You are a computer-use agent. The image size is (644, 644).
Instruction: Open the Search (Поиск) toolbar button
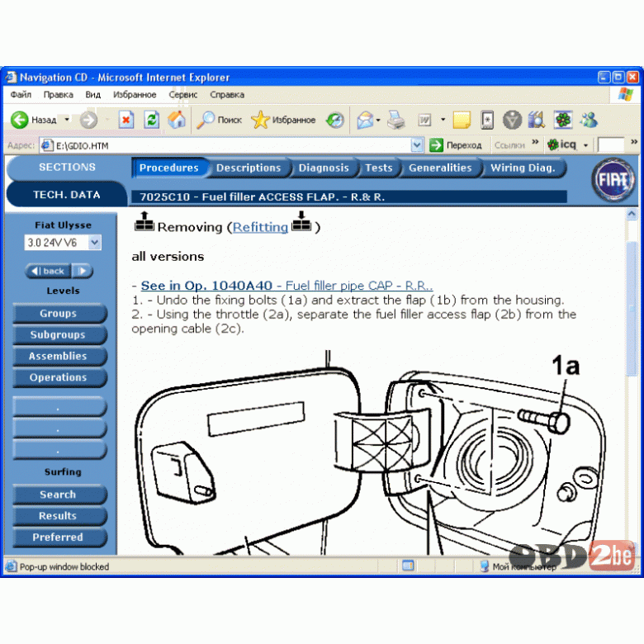click(x=219, y=120)
